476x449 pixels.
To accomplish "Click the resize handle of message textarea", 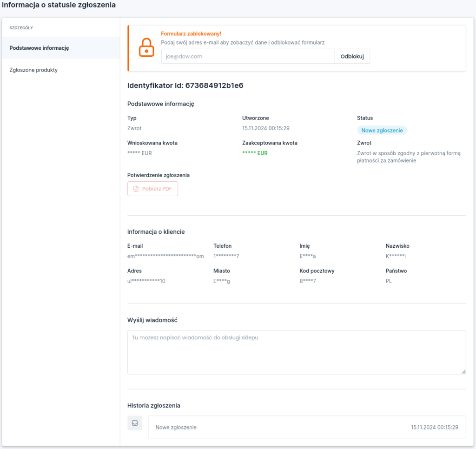I will [463, 371].
